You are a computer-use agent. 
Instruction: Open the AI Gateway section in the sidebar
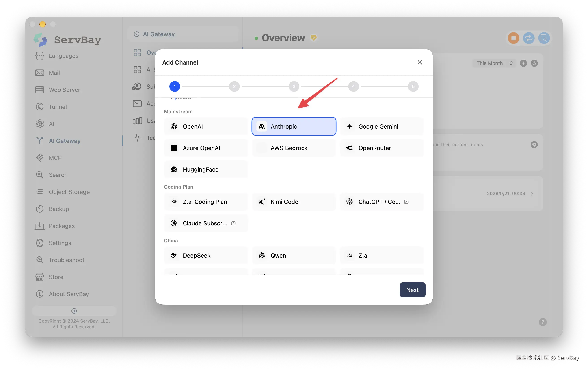[65, 141]
